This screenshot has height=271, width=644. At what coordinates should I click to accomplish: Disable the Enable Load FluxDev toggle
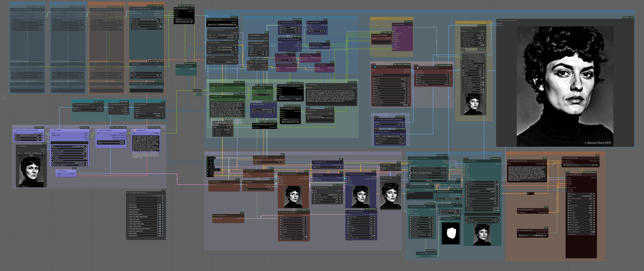160,210
